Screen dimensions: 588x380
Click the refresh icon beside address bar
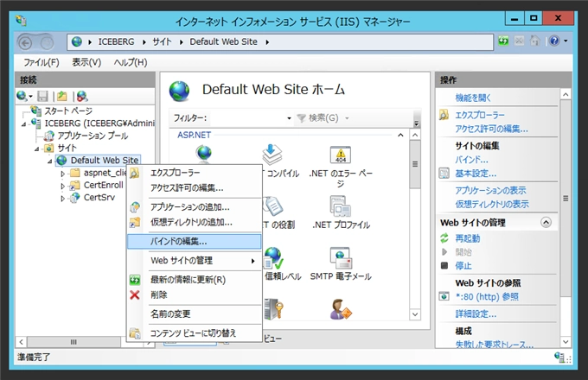click(x=503, y=41)
